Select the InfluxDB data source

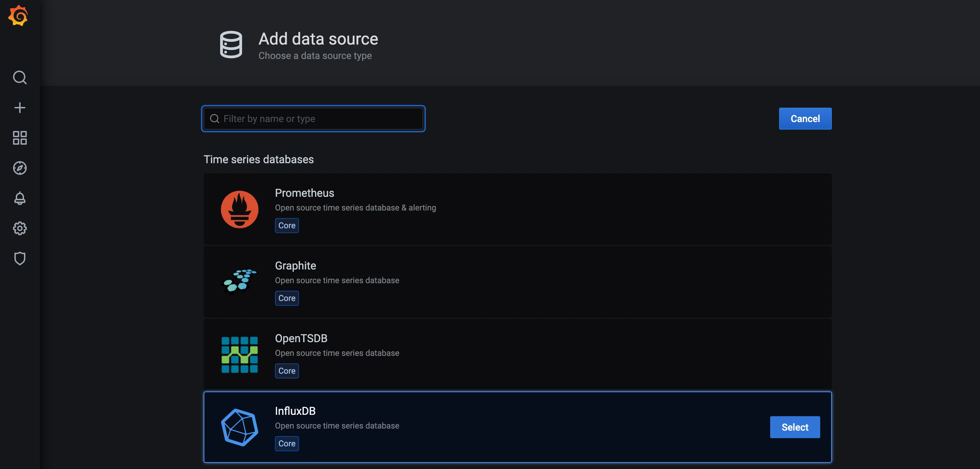tap(795, 427)
